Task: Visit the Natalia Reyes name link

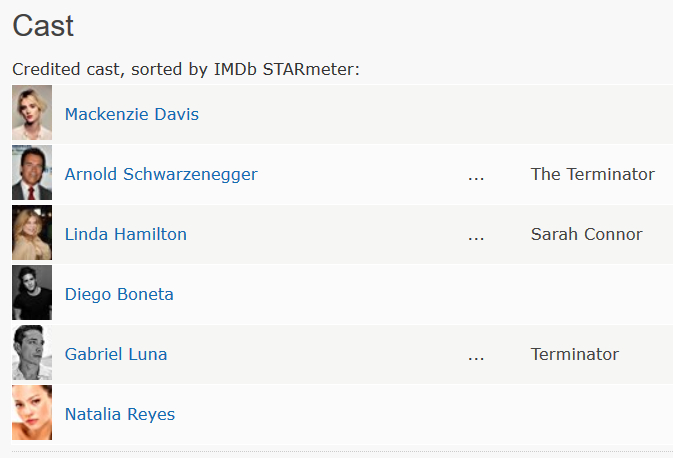Action: [x=120, y=414]
